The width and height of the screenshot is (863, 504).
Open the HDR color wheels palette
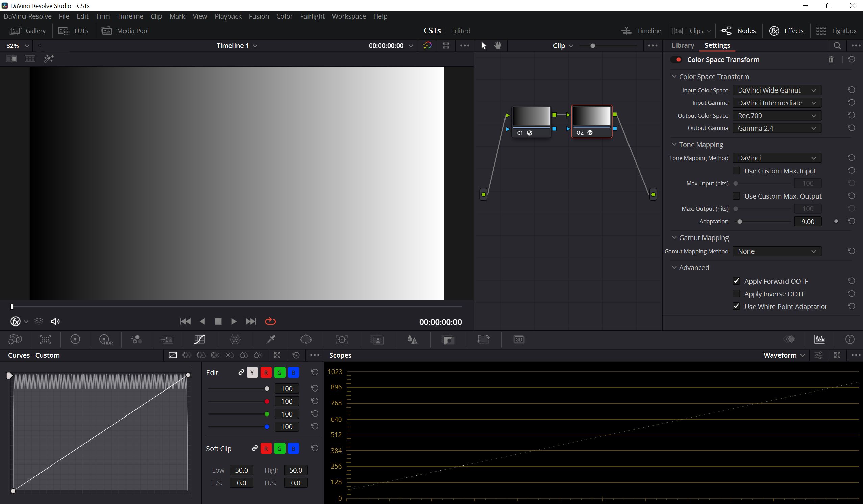point(105,339)
